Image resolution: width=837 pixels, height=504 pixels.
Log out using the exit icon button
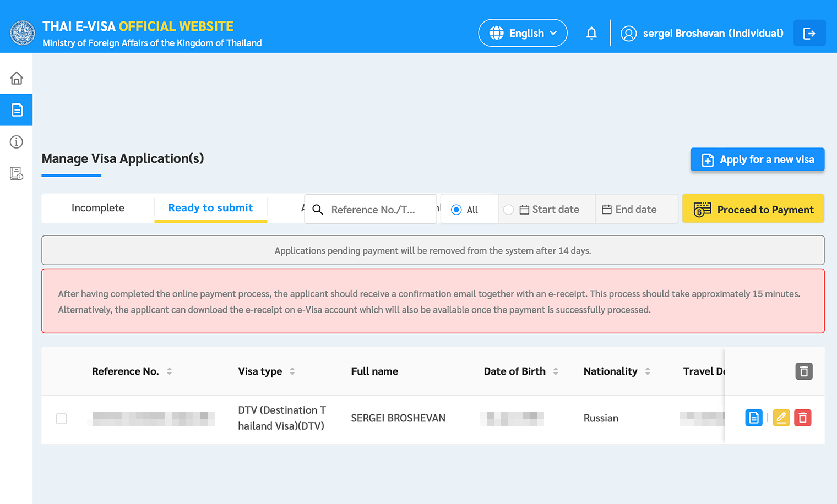[x=809, y=33]
